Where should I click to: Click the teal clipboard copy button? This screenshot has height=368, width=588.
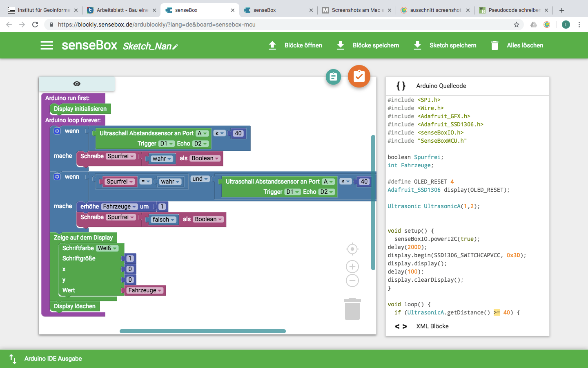point(333,77)
